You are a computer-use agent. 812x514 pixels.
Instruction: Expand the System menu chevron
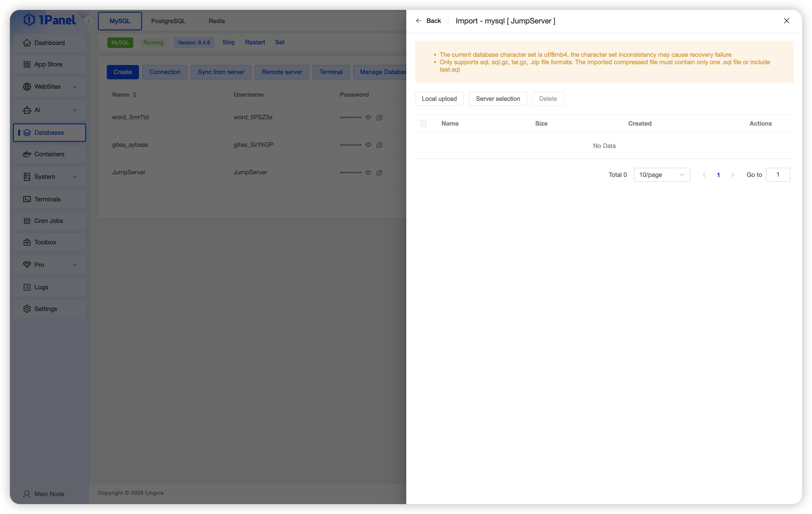pos(75,177)
